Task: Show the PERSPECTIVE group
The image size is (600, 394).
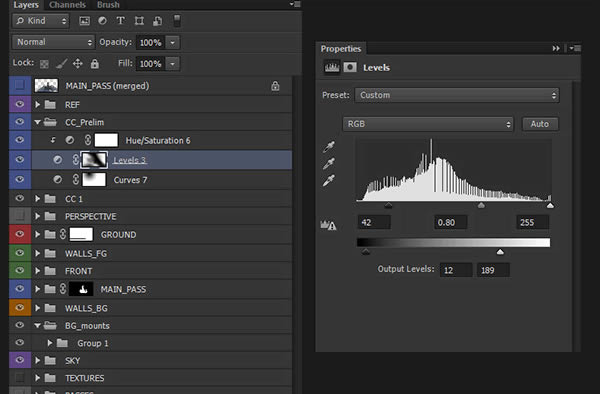Action: [20, 216]
